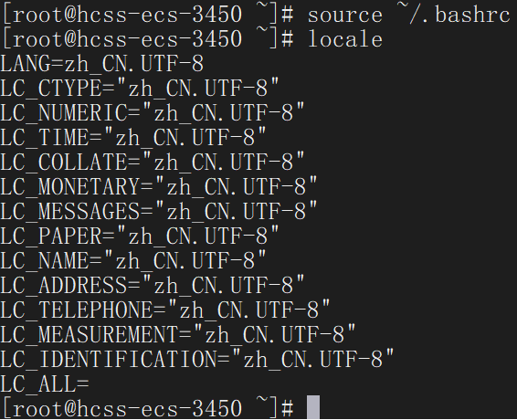Click the LC_CTYPE output line

[140, 89]
